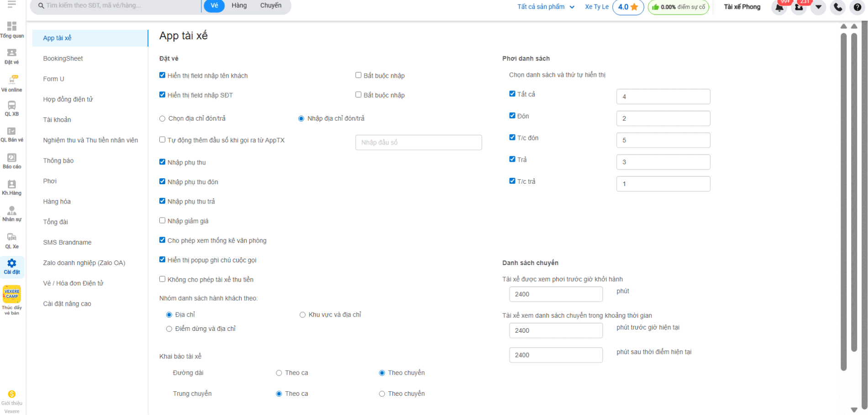Click the 4.0 star rating button
Screen dimensions: 868x415
click(x=628, y=7)
